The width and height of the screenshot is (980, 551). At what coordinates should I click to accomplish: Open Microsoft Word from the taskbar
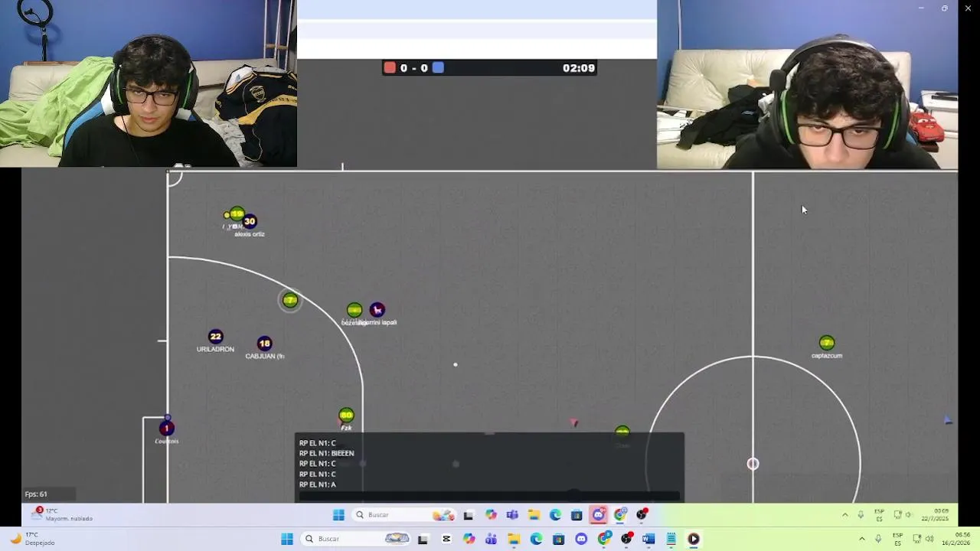(x=648, y=539)
